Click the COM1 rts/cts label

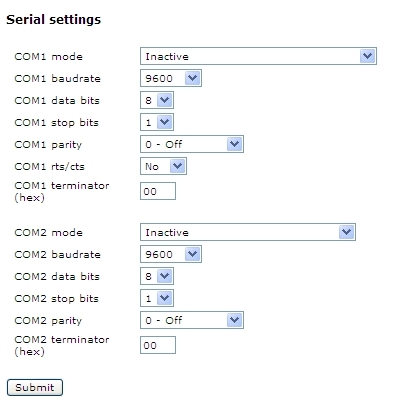click(49, 166)
